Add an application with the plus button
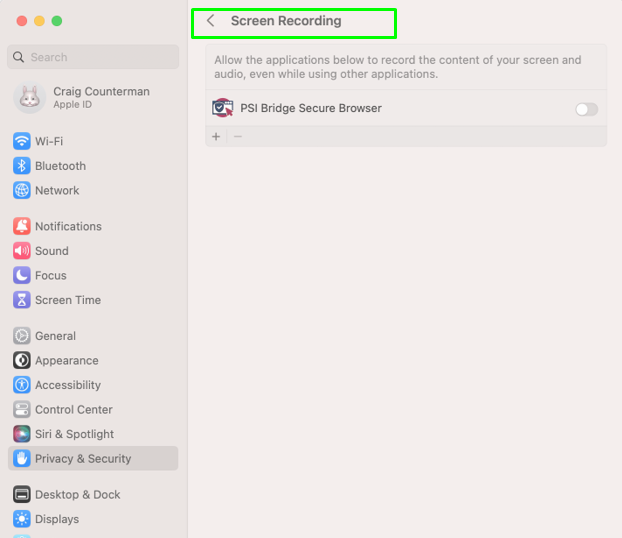Screen dimensions: 622x538 pyautogui.click(x=216, y=136)
